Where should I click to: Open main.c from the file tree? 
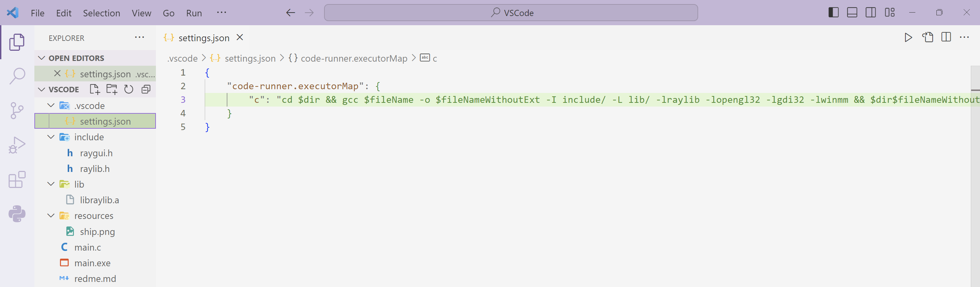point(87,248)
